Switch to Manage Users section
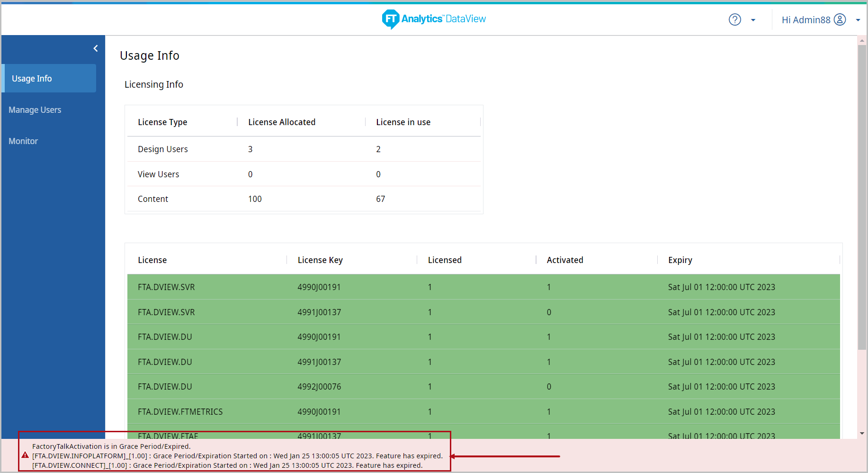The width and height of the screenshot is (868, 473). pyautogui.click(x=35, y=109)
